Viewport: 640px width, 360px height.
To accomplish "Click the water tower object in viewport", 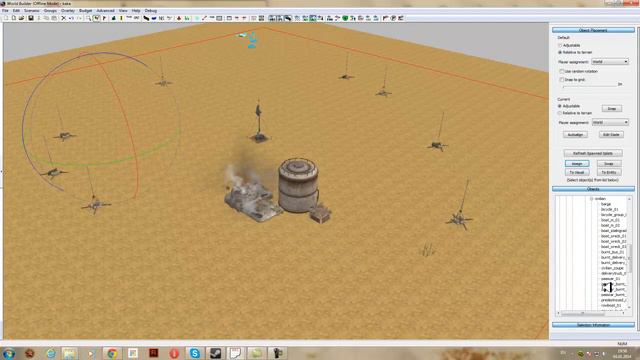I will [x=298, y=186].
